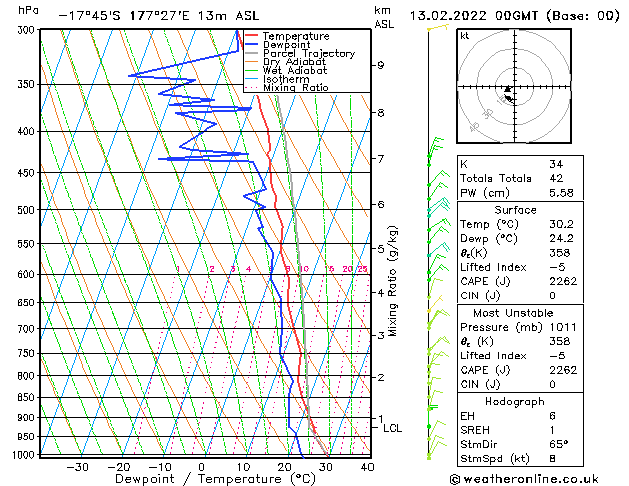Click the km ASL axis header
Screen dimensions: 629x486
click(x=384, y=17)
